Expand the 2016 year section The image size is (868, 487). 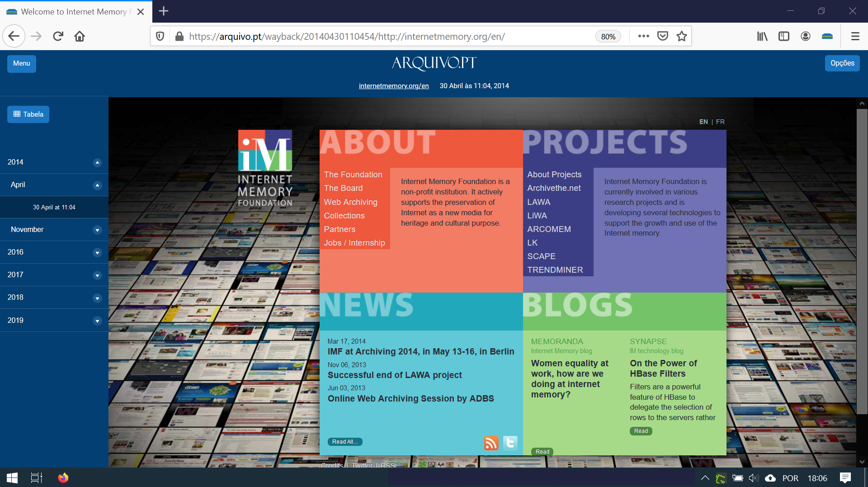[97, 252]
